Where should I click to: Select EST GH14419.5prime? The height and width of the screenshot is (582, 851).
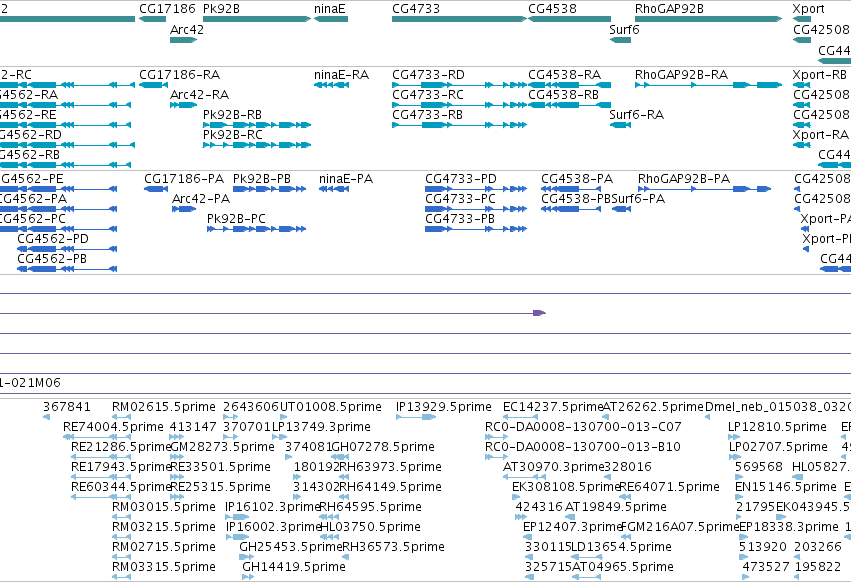tap(294, 567)
